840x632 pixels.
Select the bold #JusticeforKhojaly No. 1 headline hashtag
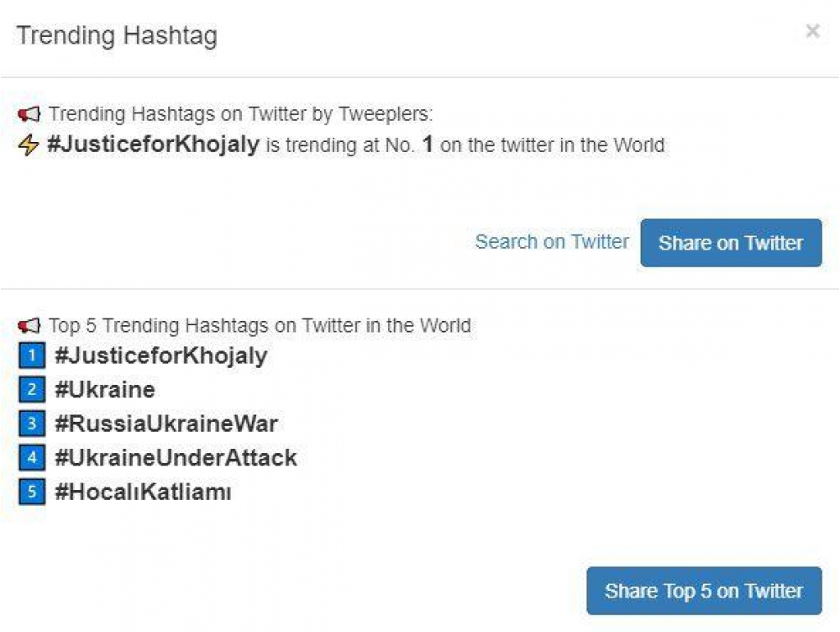pyautogui.click(x=153, y=145)
